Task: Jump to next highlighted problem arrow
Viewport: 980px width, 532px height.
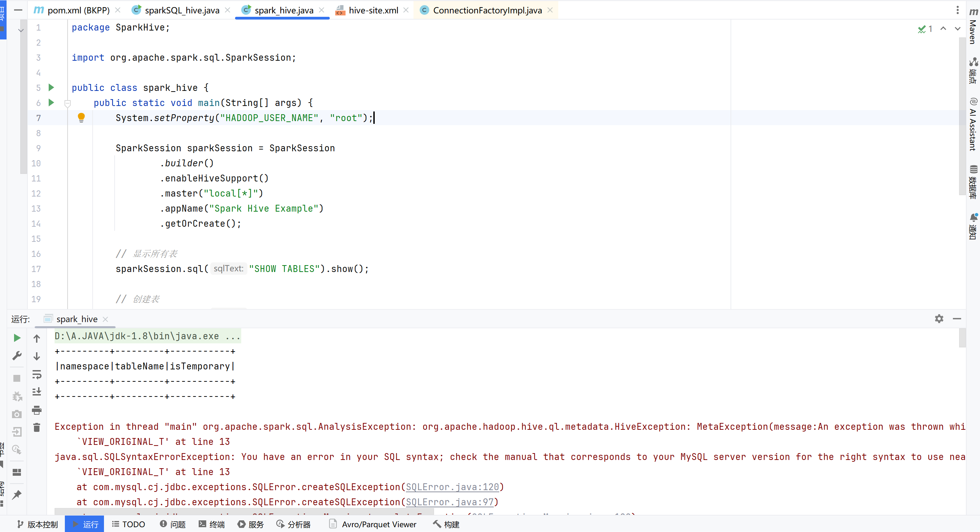Action: (957, 29)
